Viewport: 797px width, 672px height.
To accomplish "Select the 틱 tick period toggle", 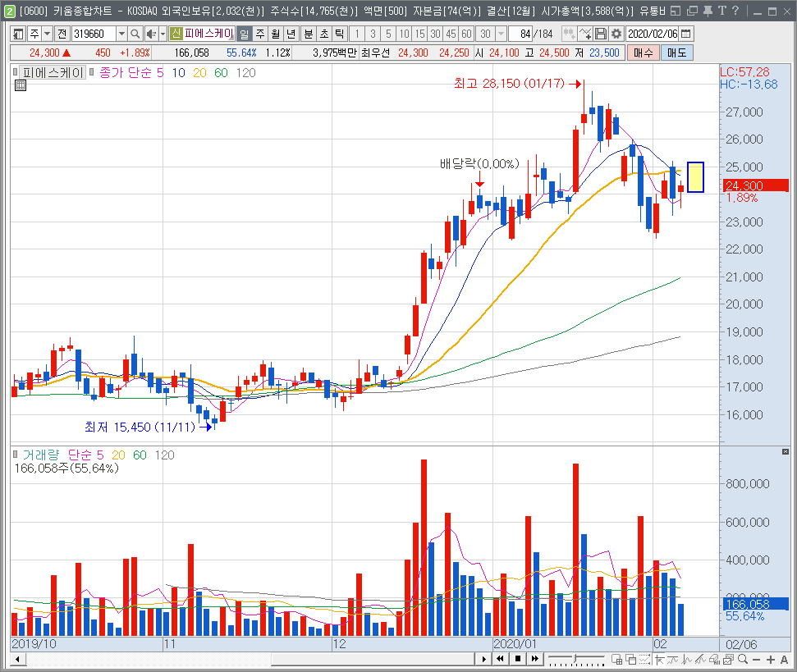I will point(340,34).
